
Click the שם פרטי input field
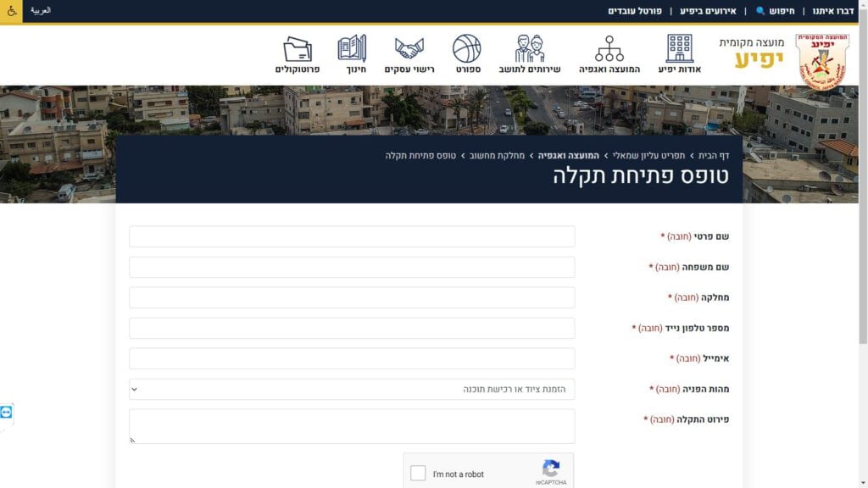click(352, 236)
